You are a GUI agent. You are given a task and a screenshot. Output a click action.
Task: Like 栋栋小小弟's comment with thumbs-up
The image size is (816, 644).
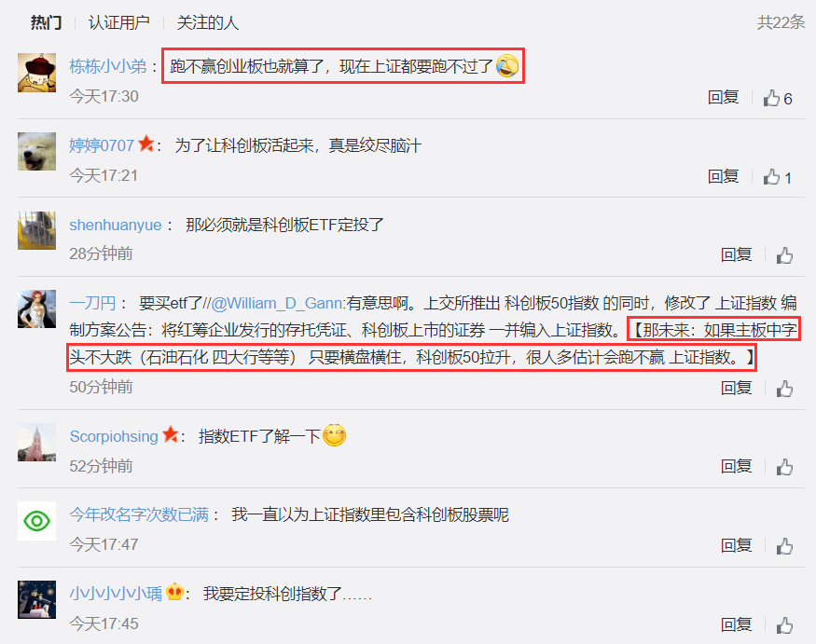tap(771, 98)
